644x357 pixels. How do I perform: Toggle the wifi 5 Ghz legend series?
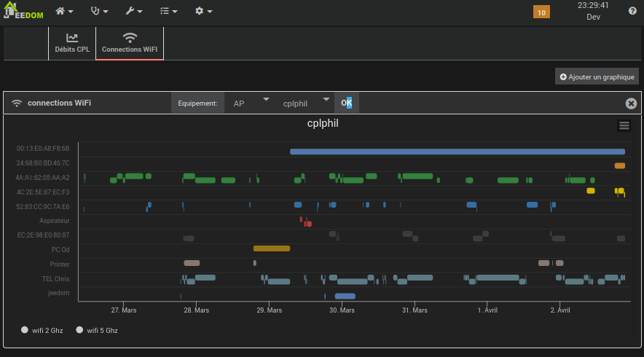tap(97, 330)
